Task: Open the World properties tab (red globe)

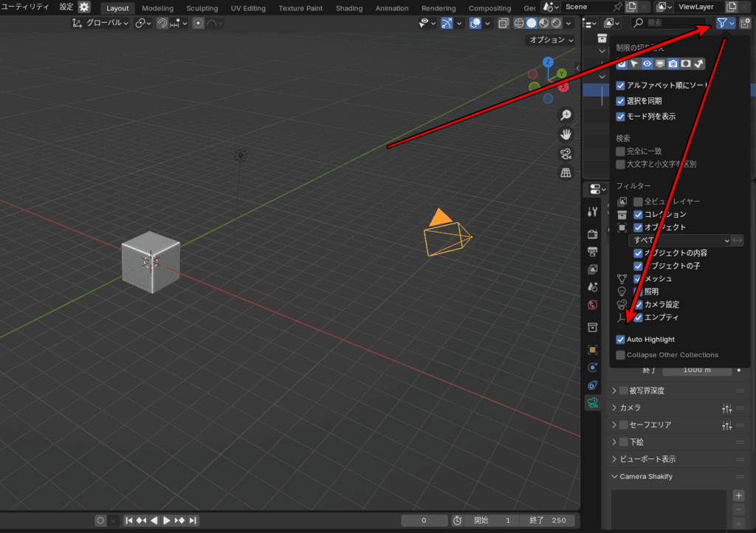Action: point(592,305)
